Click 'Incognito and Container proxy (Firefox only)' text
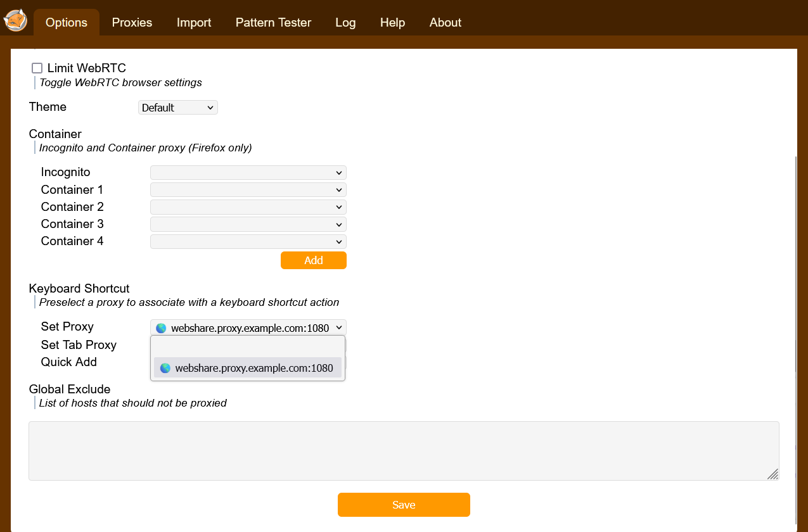 click(x=146, y=148)
